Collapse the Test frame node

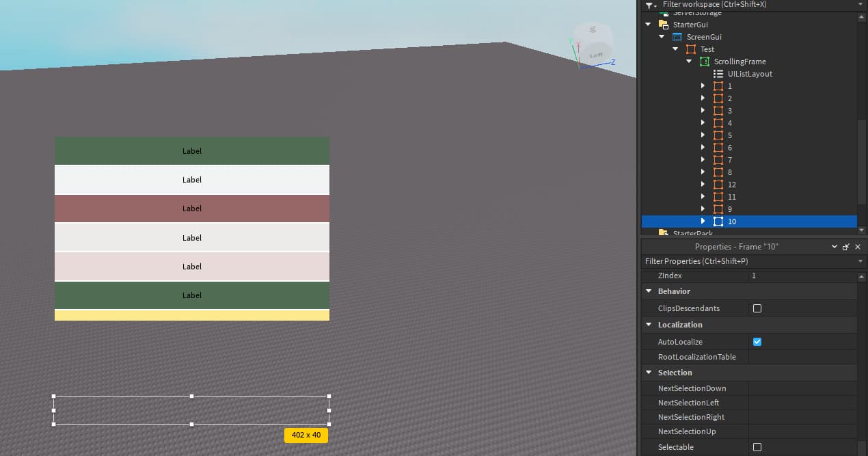coord(675,49)
